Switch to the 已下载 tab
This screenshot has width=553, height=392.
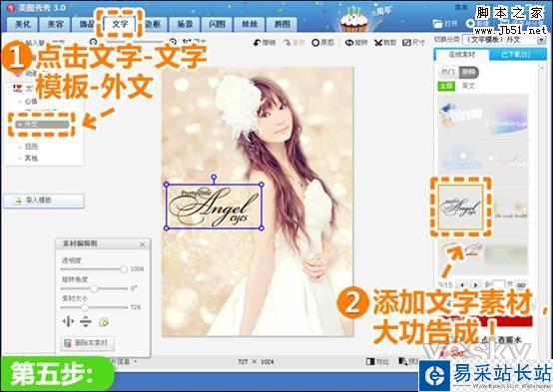pos(517,55)
